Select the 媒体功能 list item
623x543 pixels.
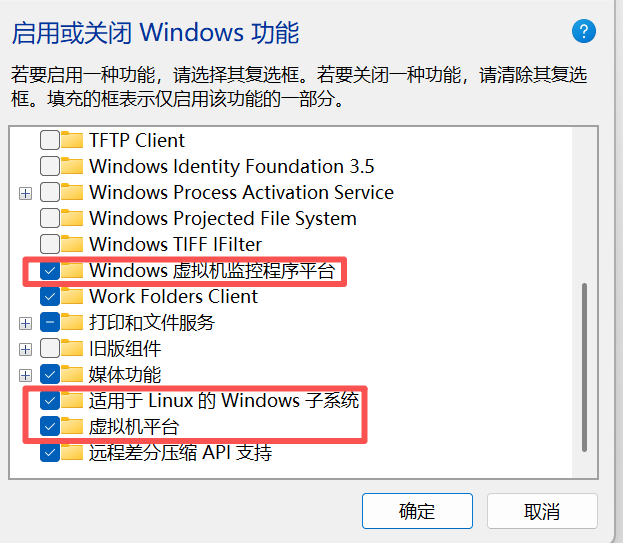[125, 375]
